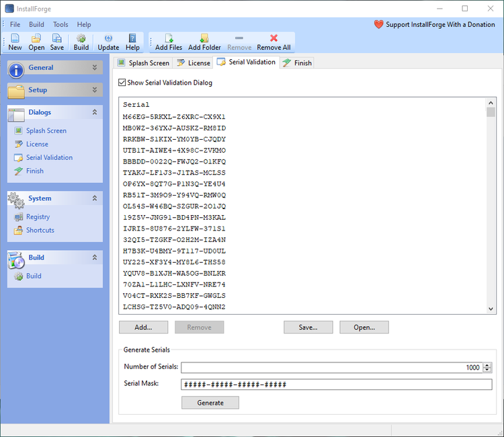Click the Save... serials button
Image resolution: width=504 pixels, height=437 pixels.
(x=308, y=327)
